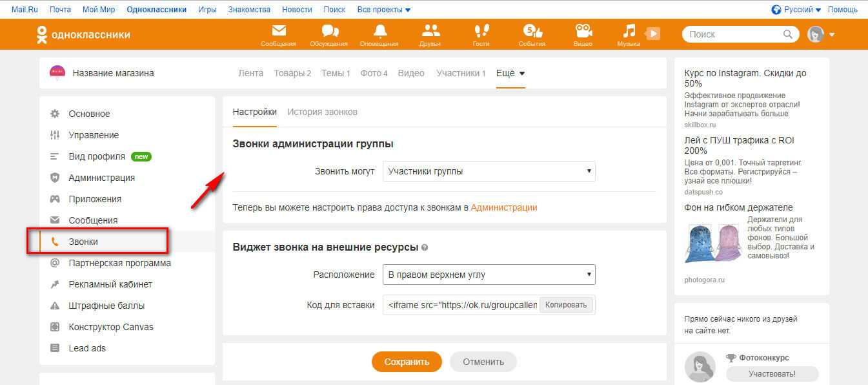Open the Обсуждения chat bubbles icon

(329, 32)
